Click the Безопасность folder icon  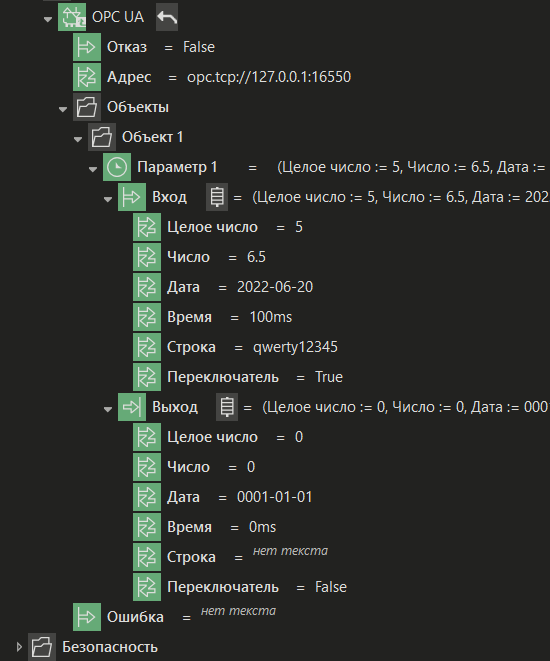[42, 647]
